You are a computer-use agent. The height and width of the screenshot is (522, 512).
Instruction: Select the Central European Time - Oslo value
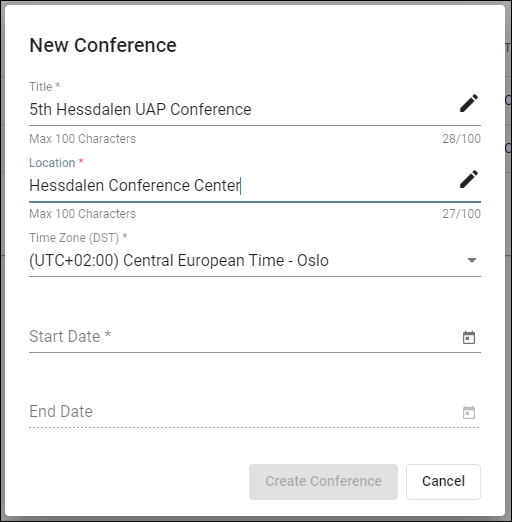click(179, 260)
